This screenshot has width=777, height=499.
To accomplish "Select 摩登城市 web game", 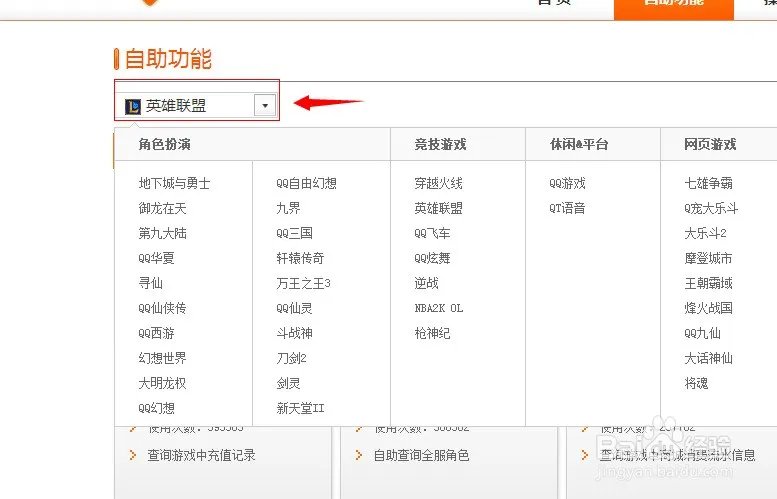I will click(x=709, y=258).
